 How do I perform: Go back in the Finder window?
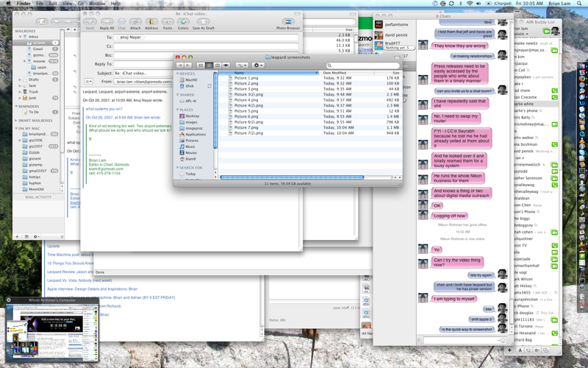pos(180,66)
